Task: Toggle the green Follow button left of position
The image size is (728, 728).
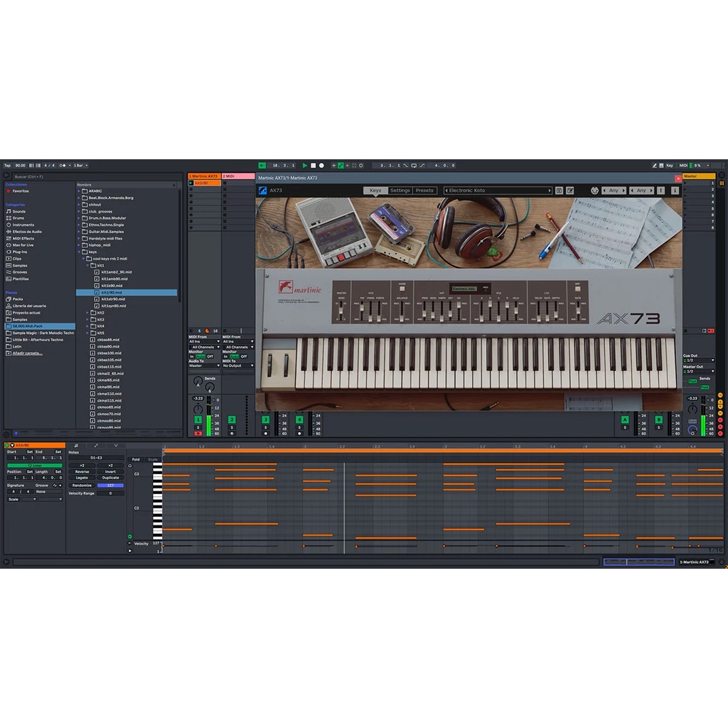Action: point(262,165)
